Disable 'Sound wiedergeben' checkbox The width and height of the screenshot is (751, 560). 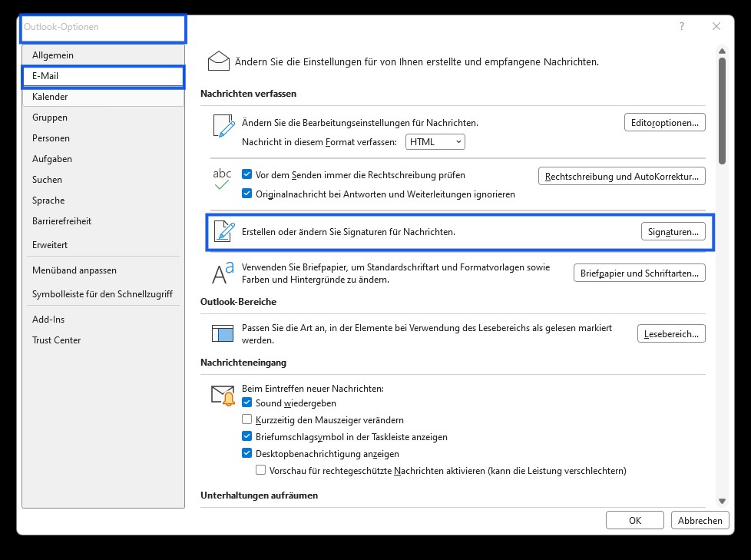point(246,403)
